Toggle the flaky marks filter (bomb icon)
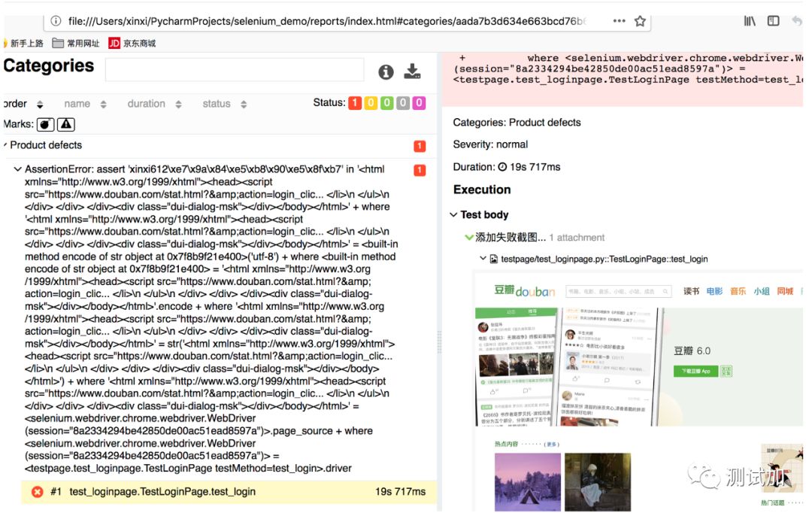Image resolution: width=812 pixels, height=513 pixels. (46, 124)
